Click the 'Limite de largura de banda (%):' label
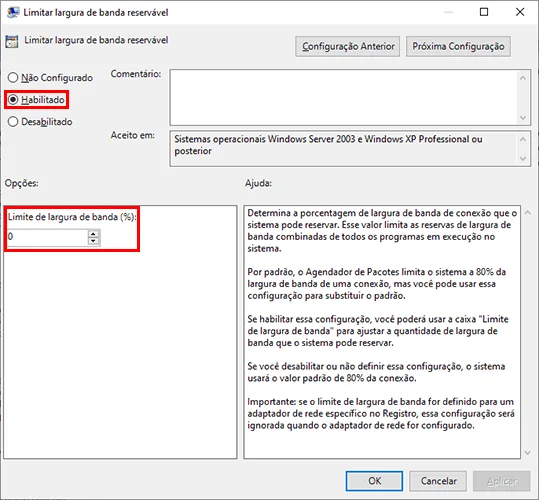The width and height of the screenshot is (539, 500). [72, 217]
